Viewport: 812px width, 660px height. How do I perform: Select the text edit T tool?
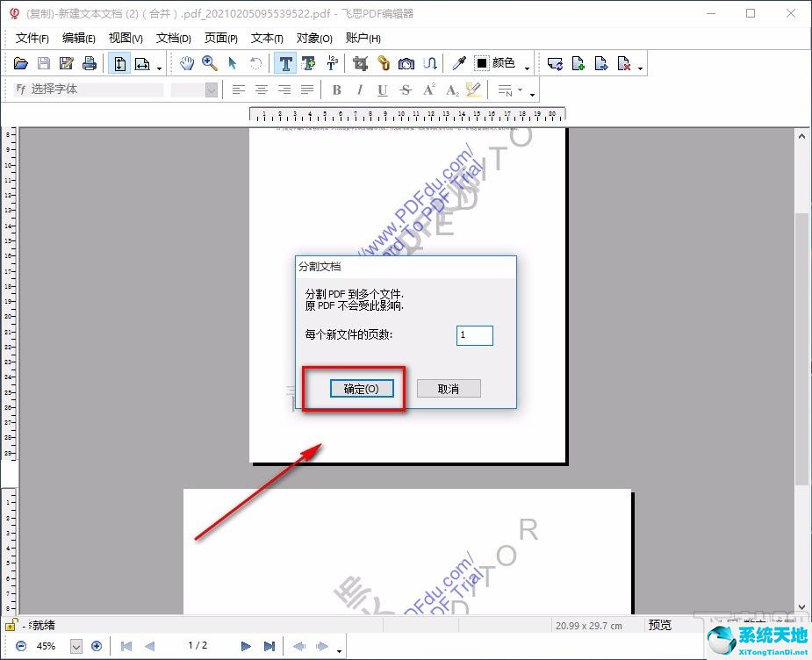285,63
